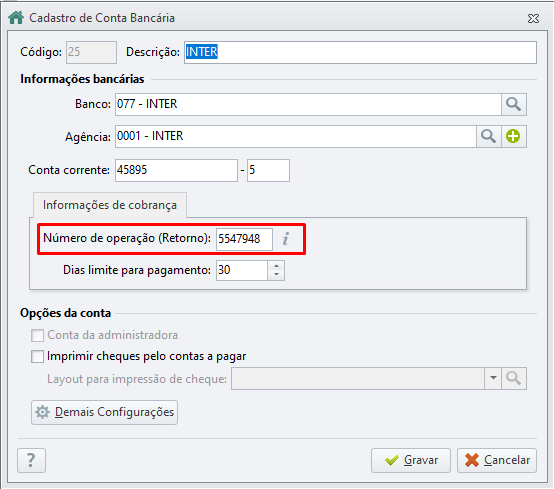
Task: Click the search icon for cheque layout
Action: (514, 378)
